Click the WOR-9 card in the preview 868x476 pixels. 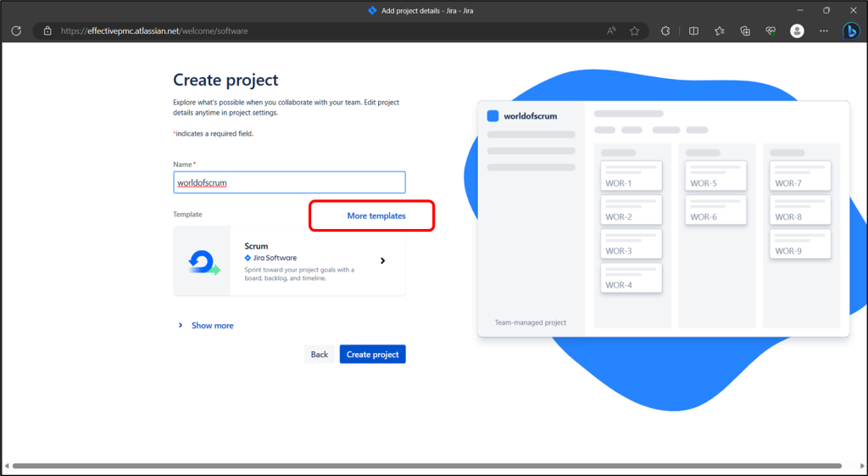coord(800,244)
